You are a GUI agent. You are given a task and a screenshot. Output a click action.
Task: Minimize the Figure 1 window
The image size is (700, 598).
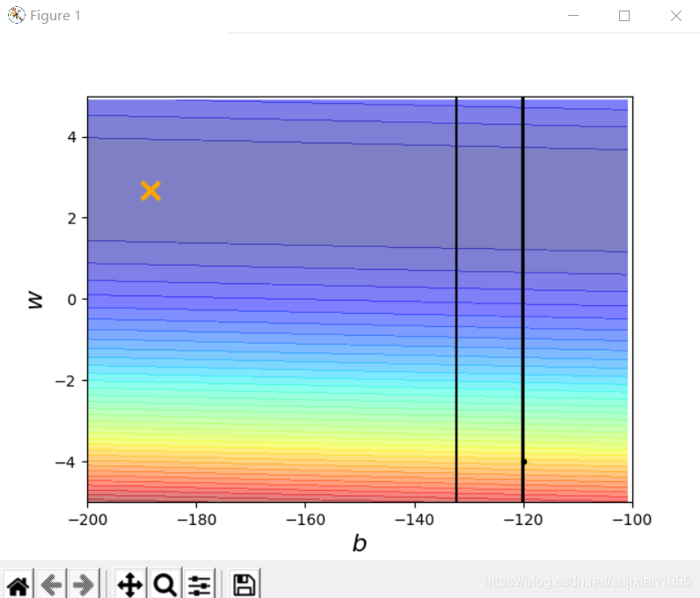(x=573, y=16)
